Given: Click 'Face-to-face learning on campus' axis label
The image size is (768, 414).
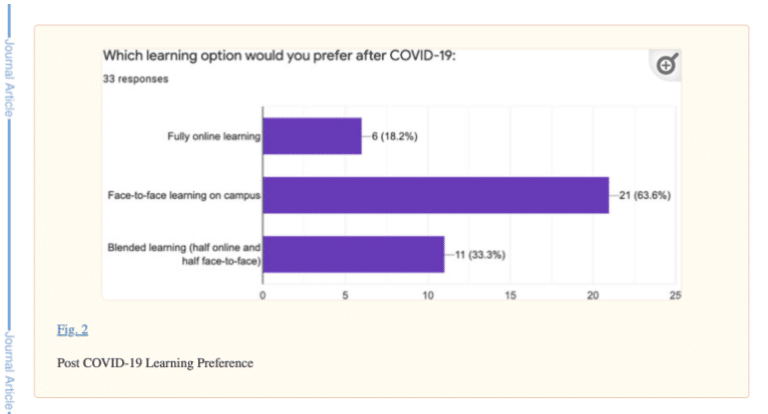Looking at the screenshot, I should pos(184,195).
